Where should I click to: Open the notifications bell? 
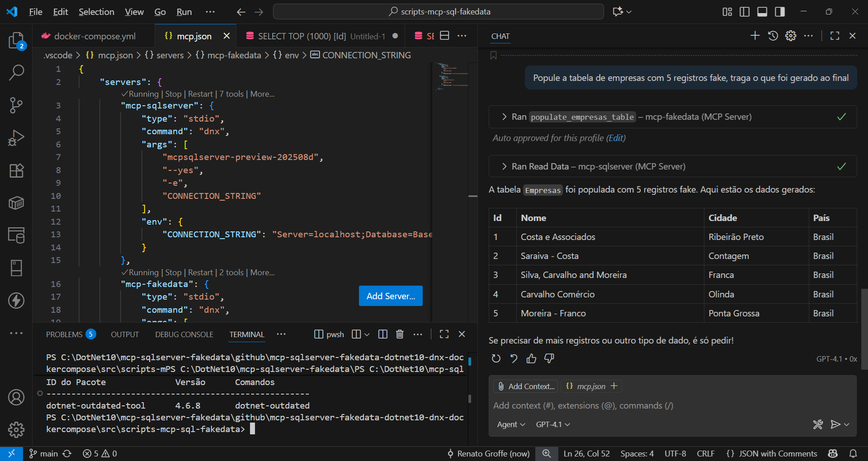[853, 453]
